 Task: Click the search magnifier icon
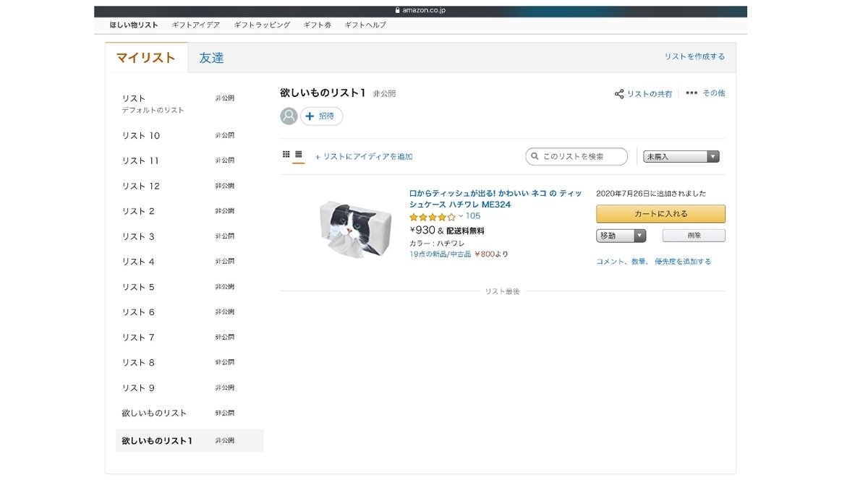[x=535, y=156]
